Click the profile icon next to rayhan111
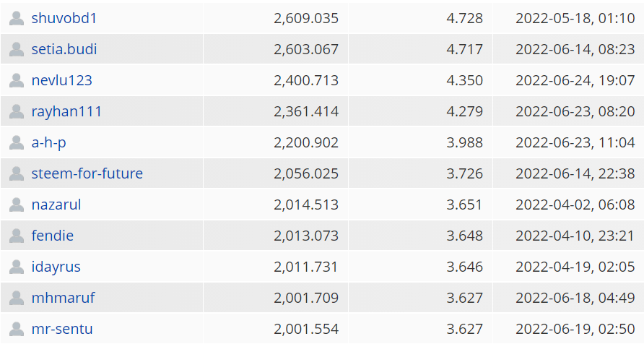This screenshot has height=344, width=644. pyautogui.click(x=17, y=111)
